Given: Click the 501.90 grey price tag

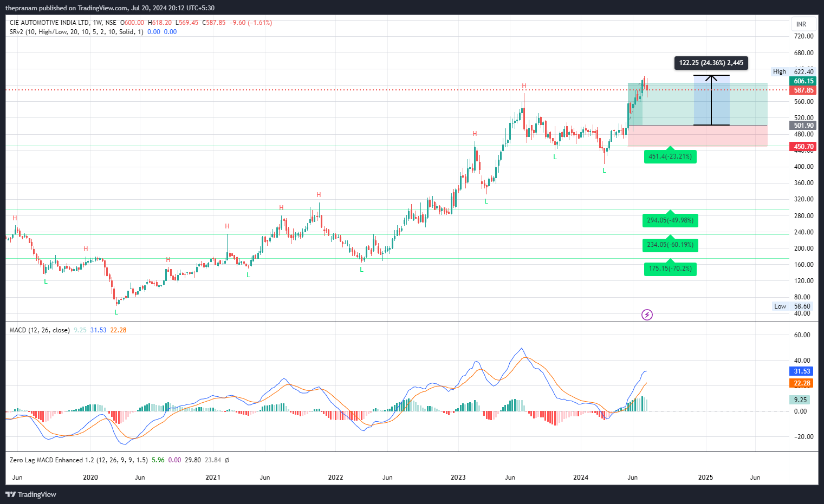Looking at the screenshot, I should pos(803,126).
